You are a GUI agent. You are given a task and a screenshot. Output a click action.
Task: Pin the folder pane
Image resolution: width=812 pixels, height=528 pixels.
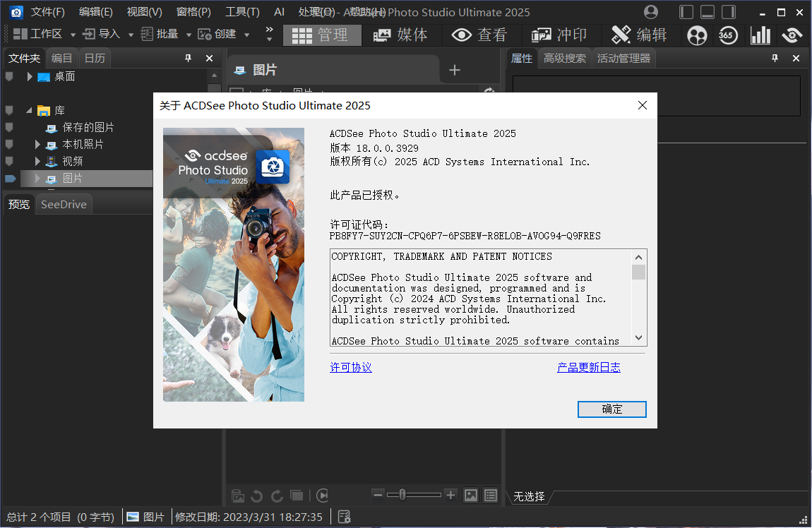188,59
